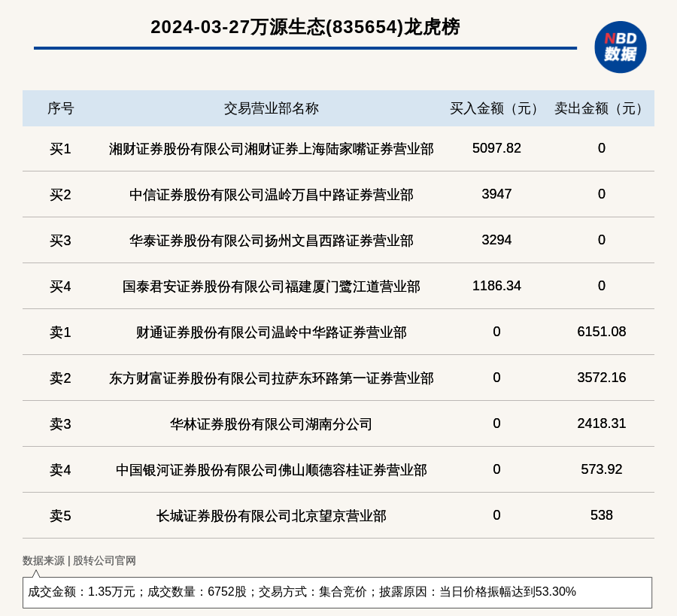Click the title 2024-03-27万源生态(835654)龙虎榜
677x616 pixels.
(305, 27)
